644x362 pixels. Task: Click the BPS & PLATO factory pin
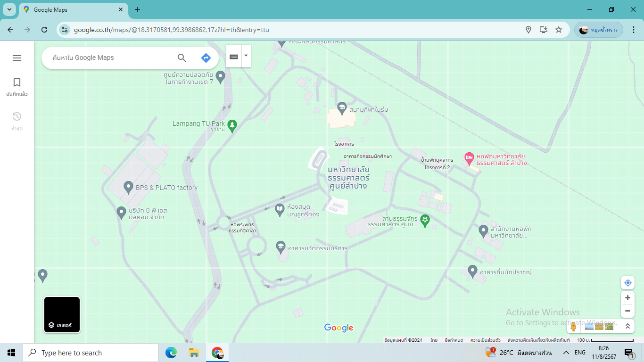point(128,187)
